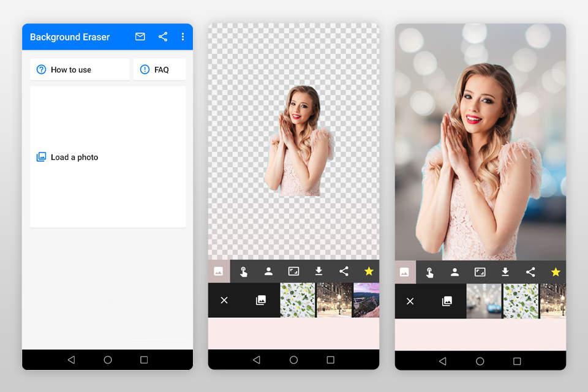The image size is (588, 392).
Task: Tap the yellow star icon in middle phone
Action: 369,271
